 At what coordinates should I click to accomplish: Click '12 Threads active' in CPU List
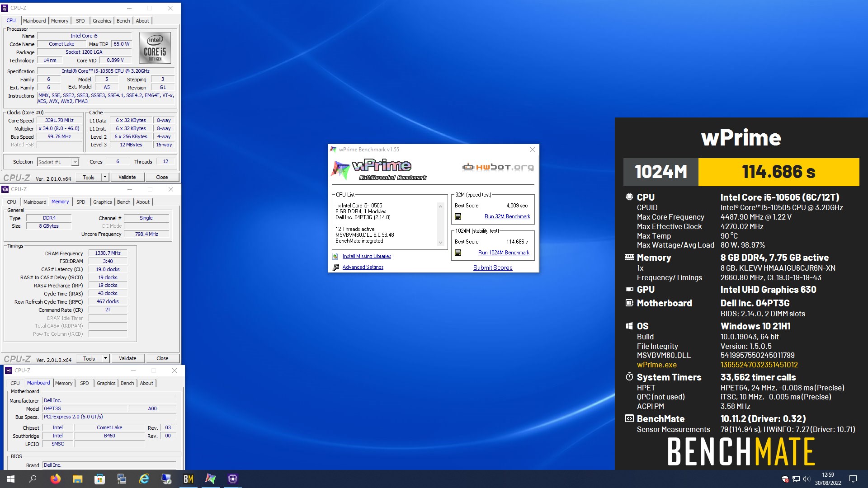coord(355,229)
